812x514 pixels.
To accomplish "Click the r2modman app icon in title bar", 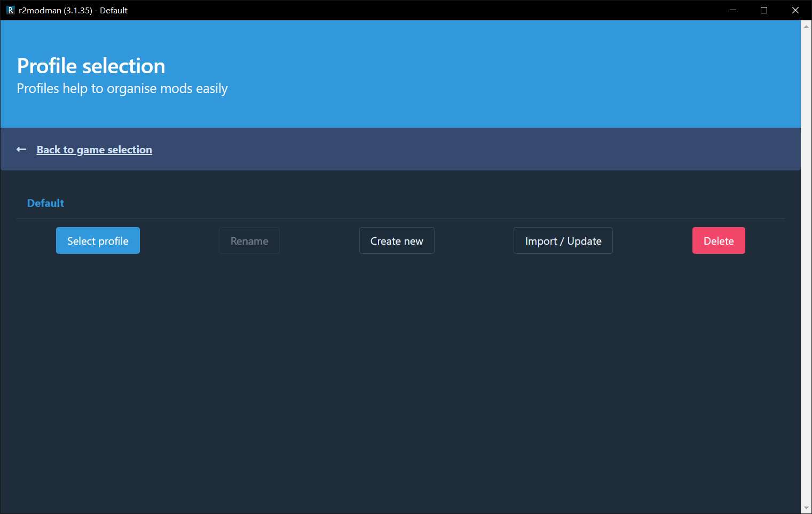I will pos(10,10).
